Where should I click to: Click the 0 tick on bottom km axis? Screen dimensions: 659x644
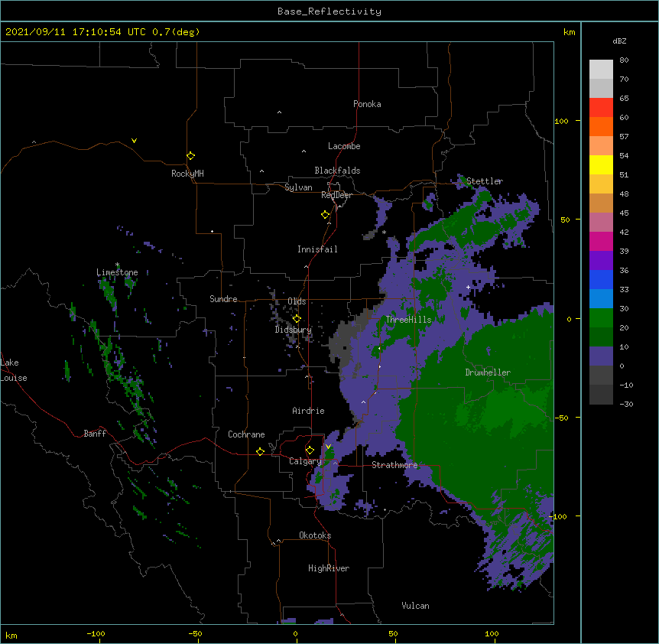tap(295, 633)
